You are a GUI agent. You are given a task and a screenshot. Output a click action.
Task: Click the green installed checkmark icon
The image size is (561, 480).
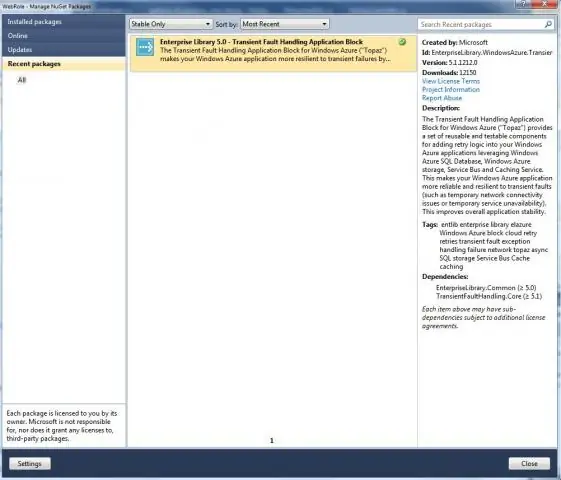tap(403, 42)
